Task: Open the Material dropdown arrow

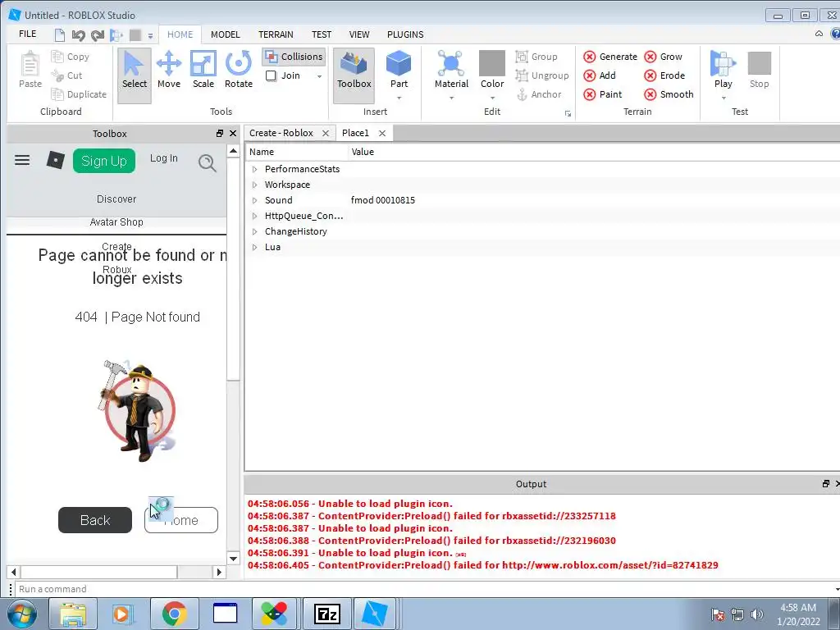Action: (x=451, y=98)
